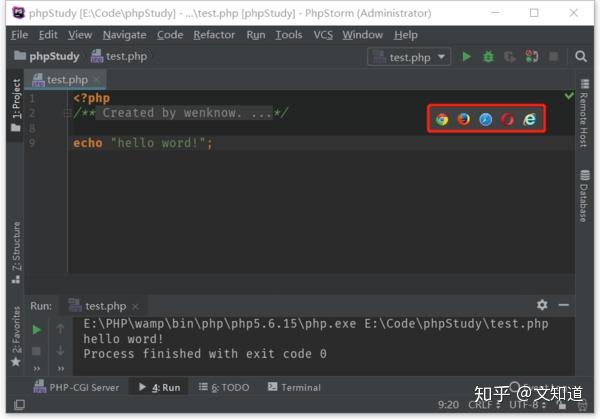Viewport: 600px width, 419px height.
Task: Expand more Run panel actions chevron on left
Action: click(37, 368)
